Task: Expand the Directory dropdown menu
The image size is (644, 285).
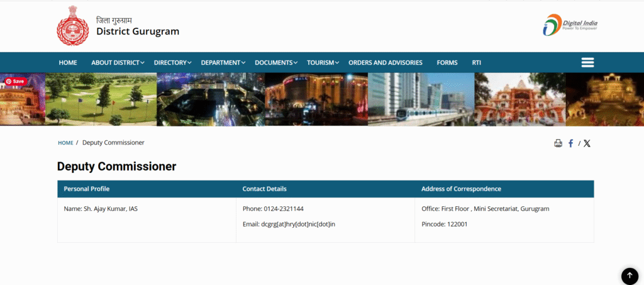Action: [173, 63]
